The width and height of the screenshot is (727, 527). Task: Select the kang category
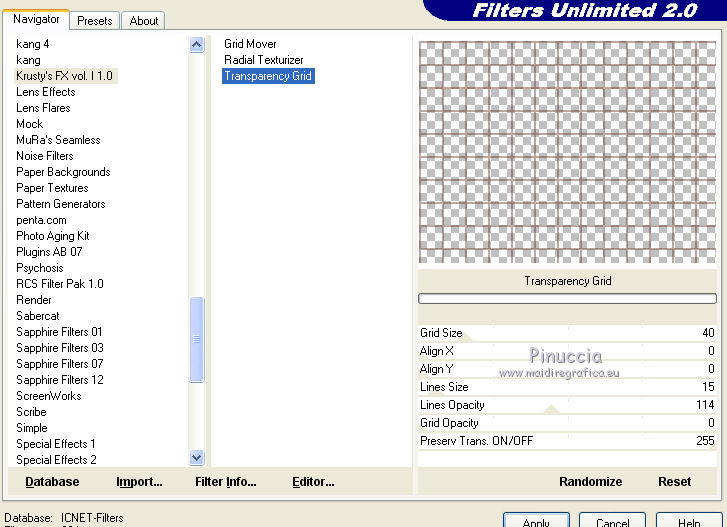pos(28,60)
